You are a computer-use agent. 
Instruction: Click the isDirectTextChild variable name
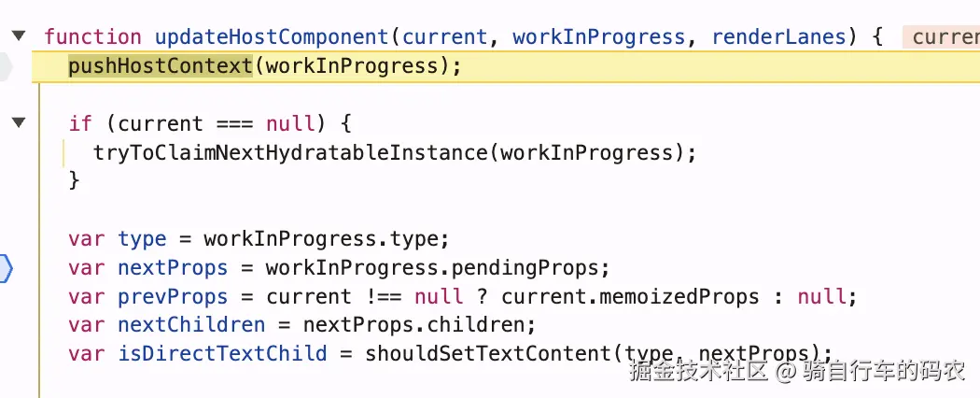click(222, 354)
